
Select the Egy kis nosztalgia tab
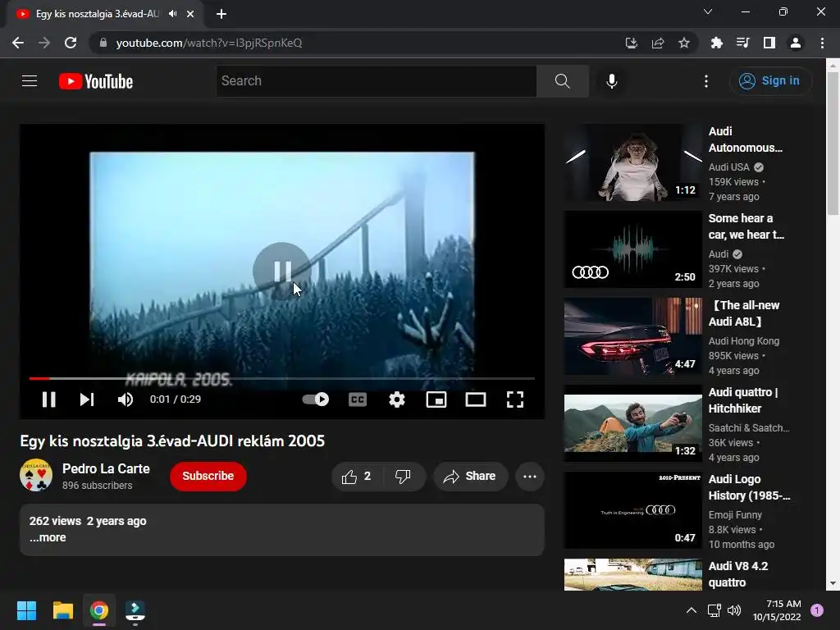coord(98,14)
